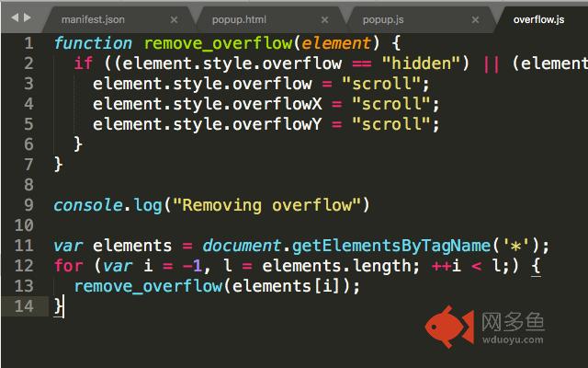Switch to the popup.js tab
This screenshot has height=368, width=588.
[383, 19]
